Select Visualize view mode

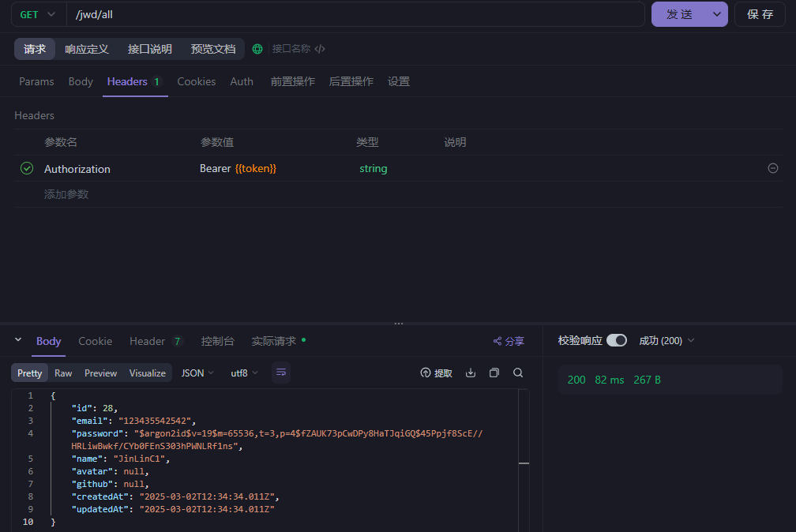pyautogui.click(x=147, y=373)
